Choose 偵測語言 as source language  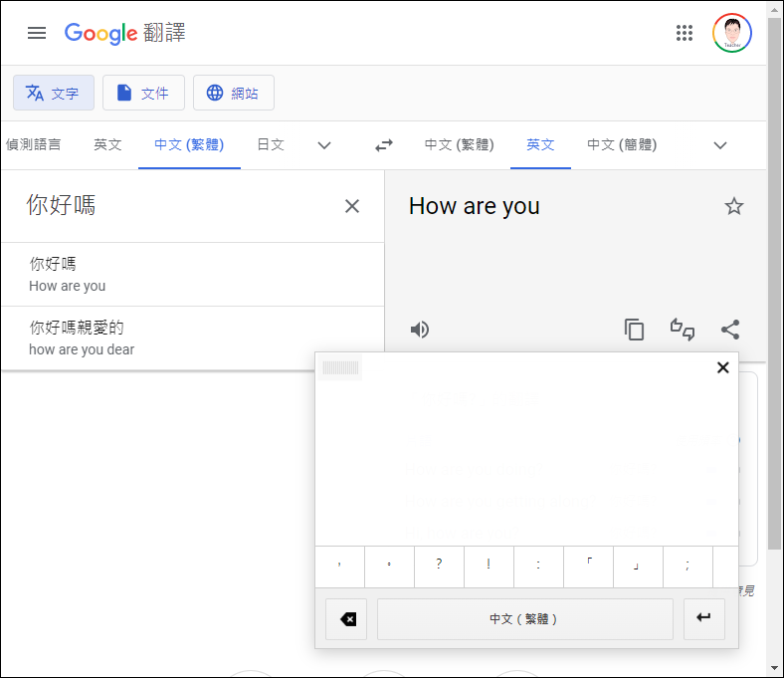pyautogui.click(x=34, y=145)
